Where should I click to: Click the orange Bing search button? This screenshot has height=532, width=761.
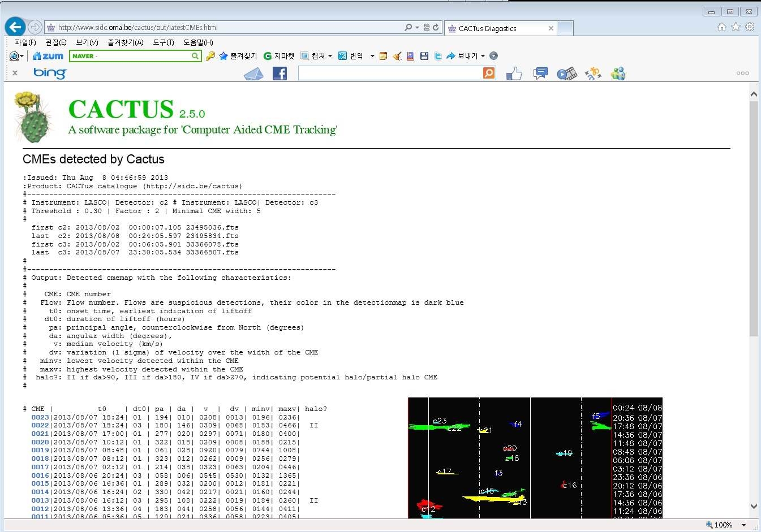tap(489, 73)
